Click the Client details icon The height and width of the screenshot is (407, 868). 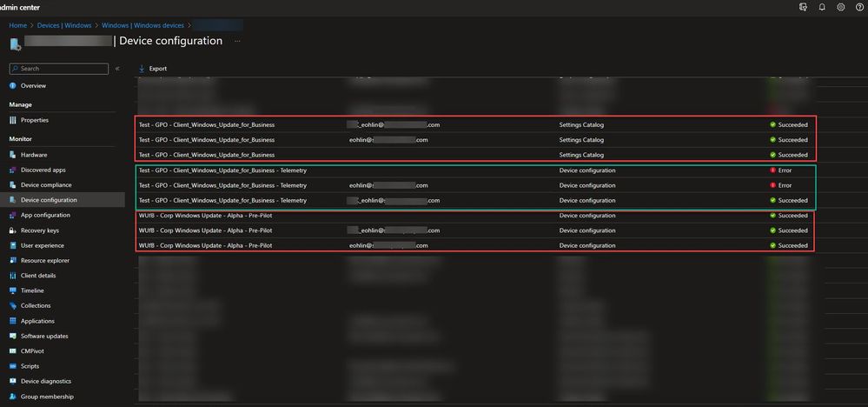point(13,276)
